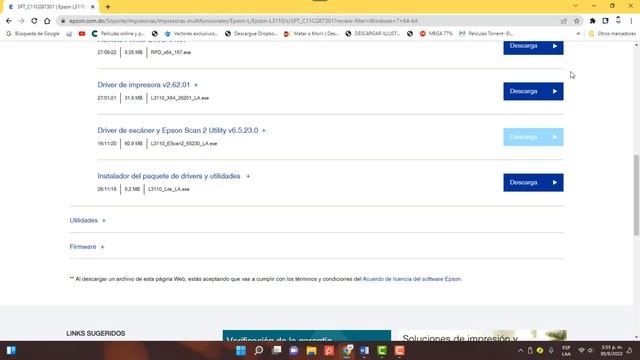The width and height of the screenshot is (640, 360).
Task: Open the Búsqueda de Google bookmark
Action: tap(33, 33)
